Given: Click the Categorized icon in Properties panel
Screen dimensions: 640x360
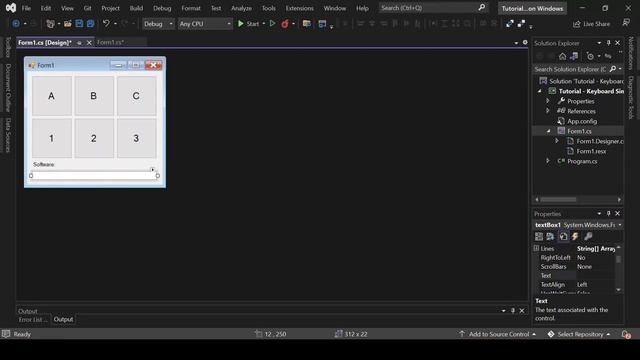Looking at the screenshot, I should pos(539,236).
